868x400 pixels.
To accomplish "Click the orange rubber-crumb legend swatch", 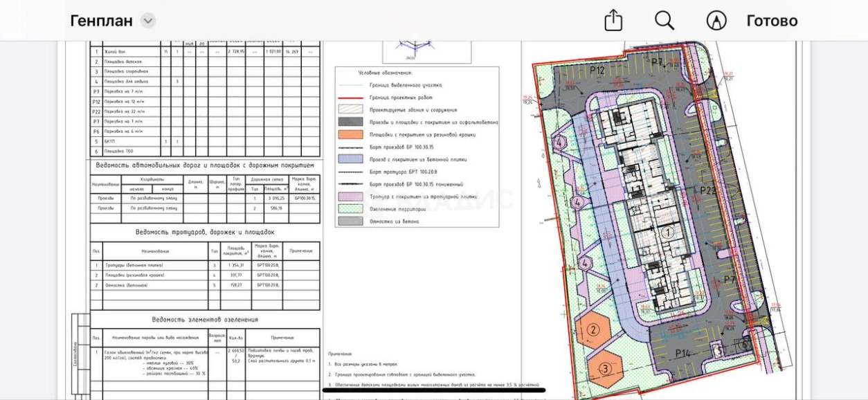I will point(350,134).
